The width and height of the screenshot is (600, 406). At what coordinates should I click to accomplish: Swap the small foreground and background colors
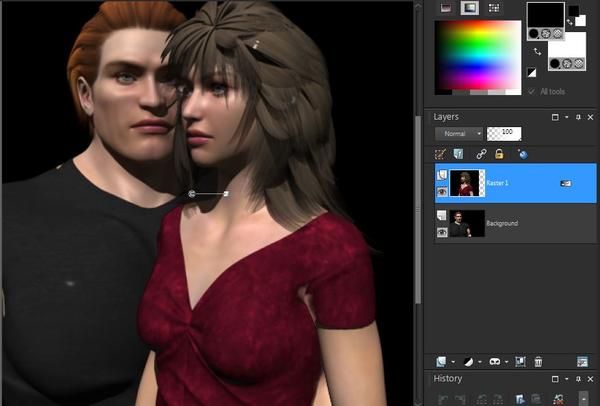[x=570, y=23]
